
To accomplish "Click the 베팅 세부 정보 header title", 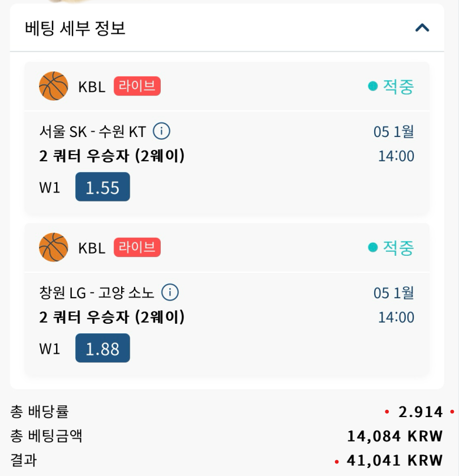I will (x=75, y=28).
